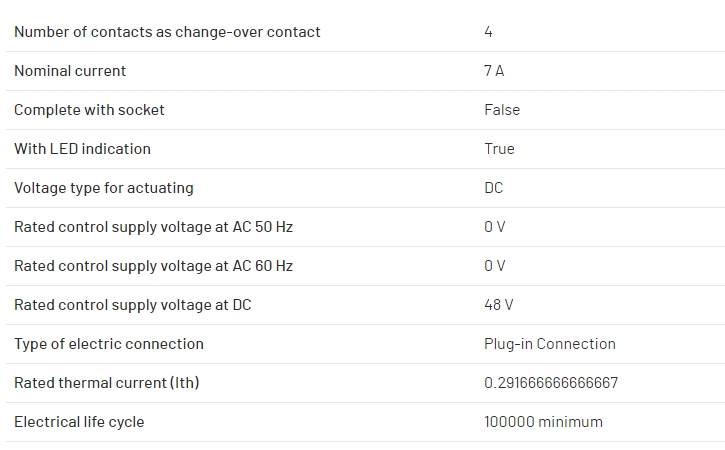Click 'Rated control supply voltage at DC' label

[x=133, y=305]
